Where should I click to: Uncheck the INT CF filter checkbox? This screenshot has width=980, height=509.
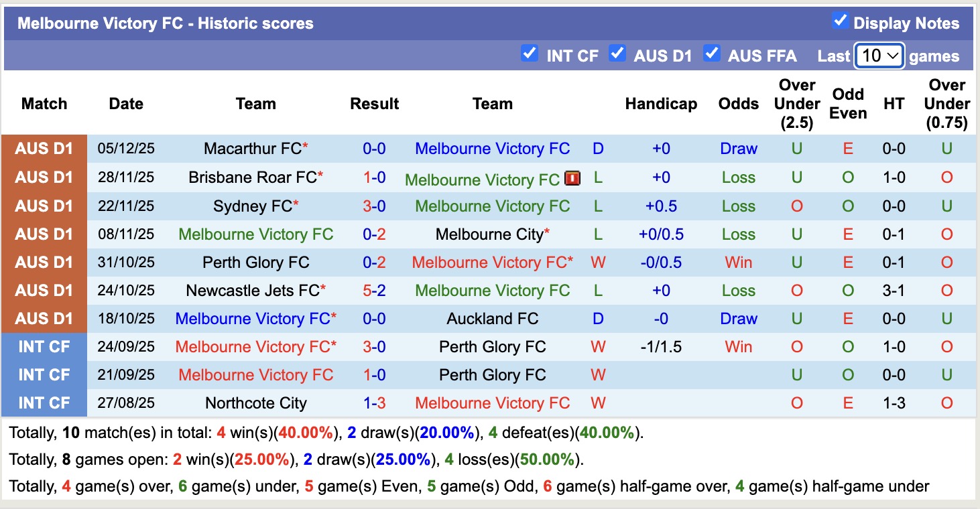(530, 52)
